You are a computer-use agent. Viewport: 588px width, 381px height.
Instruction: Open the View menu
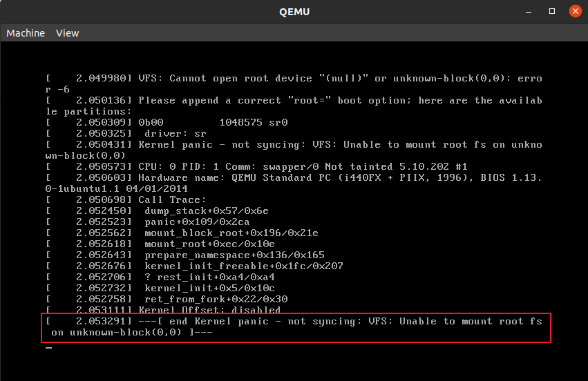click(x=68, y=33)
